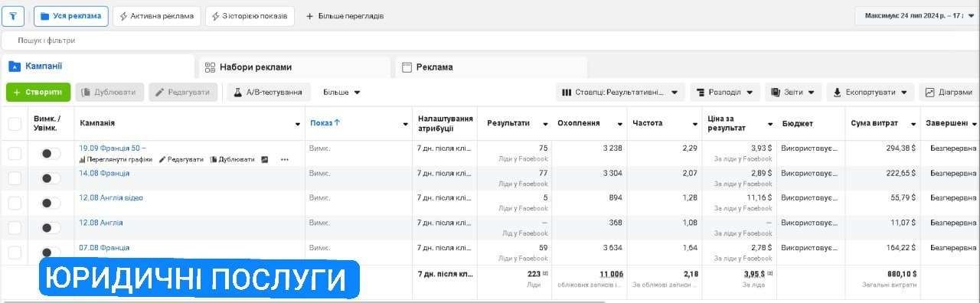The image size is (980, 303).
Task: Focus the Пошук і фільтри search field
Action: pyautogui.click(x=490, y=40)
